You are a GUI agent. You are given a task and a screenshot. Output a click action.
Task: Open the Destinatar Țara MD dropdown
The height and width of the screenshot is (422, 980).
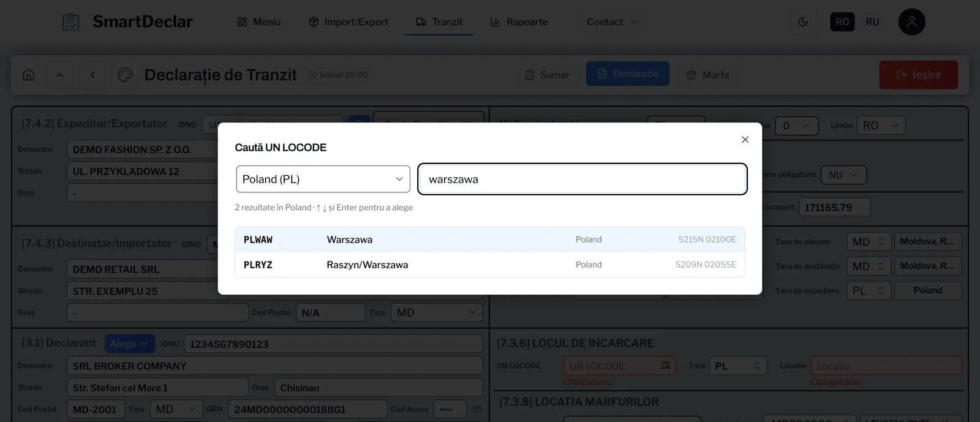pyautogui.click(x=436, y=312)
